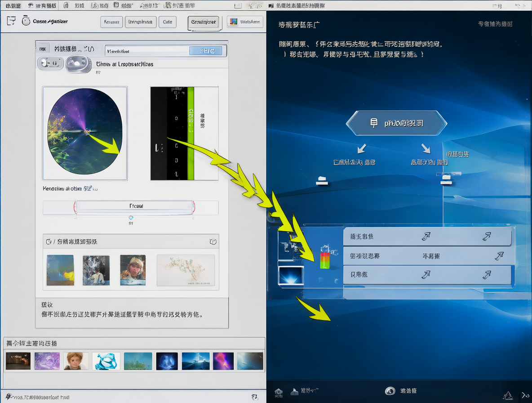532x403 pixels.
Task: Open the floral branch sketch thumbnail
Action: (x=186, y=270)
